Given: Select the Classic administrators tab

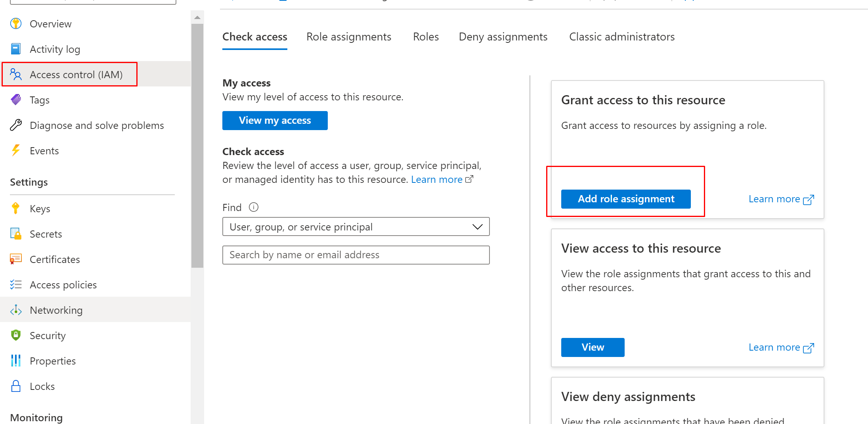Looking at the screenshot, I should pyautogui.click(x=621, y=37).
